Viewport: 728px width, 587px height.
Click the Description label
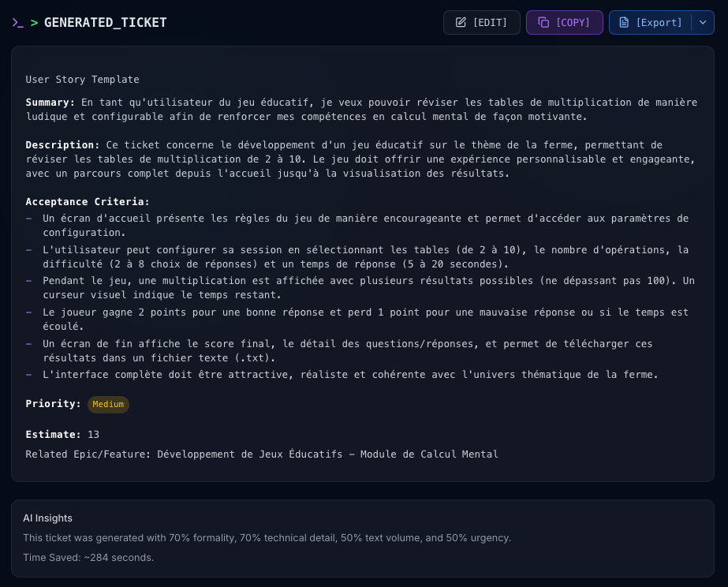coord(62,145)
